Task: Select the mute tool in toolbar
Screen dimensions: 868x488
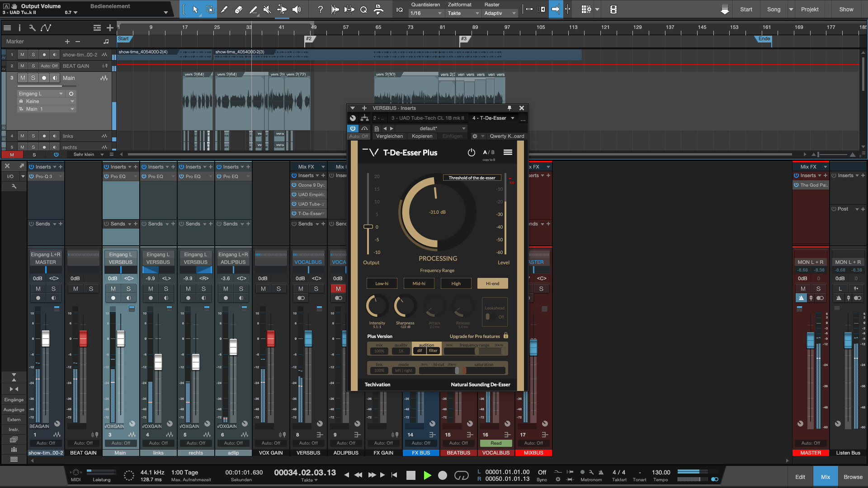Action: (x=268, y=9)
